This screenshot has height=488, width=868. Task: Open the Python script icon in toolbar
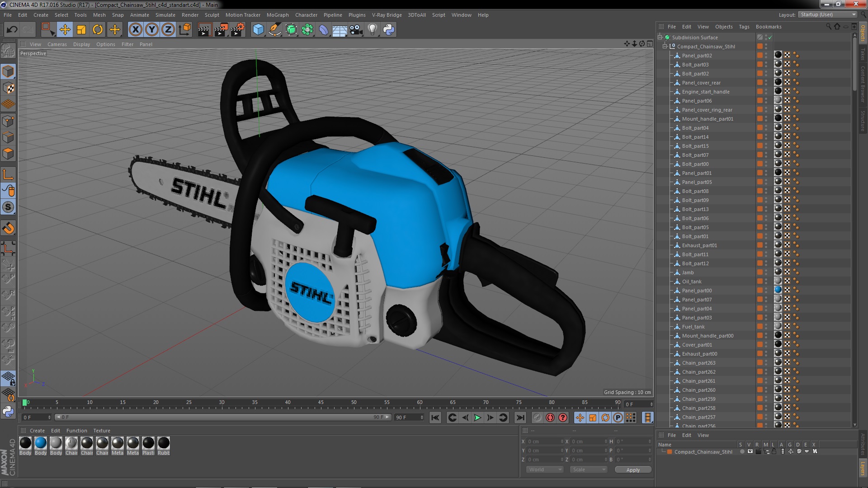(389, 30)
